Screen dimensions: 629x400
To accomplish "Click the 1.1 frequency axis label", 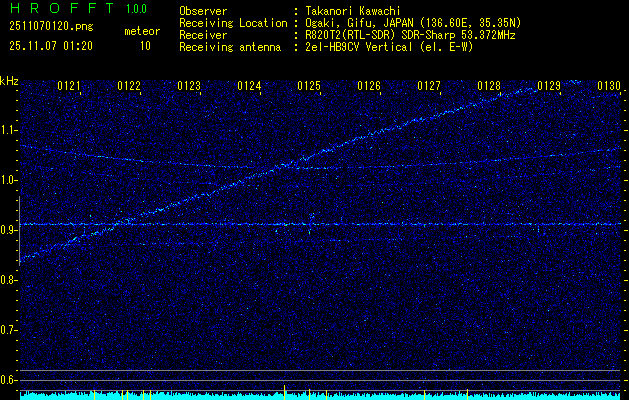I will coord(9,129).
